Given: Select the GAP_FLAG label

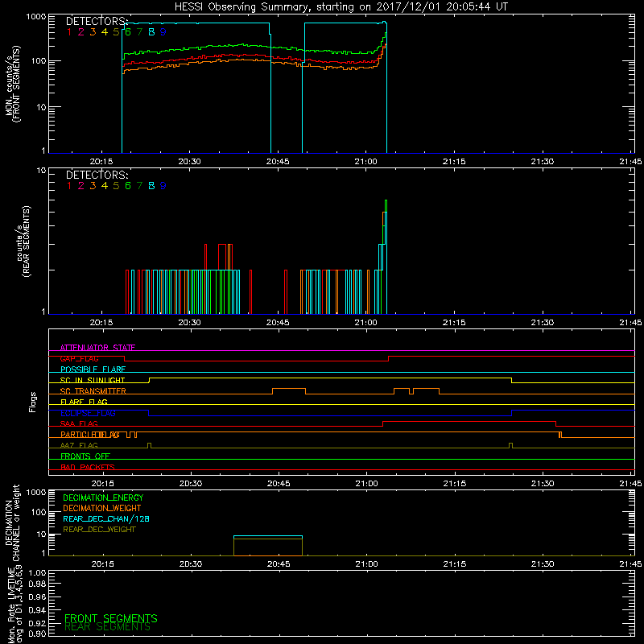Looking at the screenshot, I should (79, 358).
